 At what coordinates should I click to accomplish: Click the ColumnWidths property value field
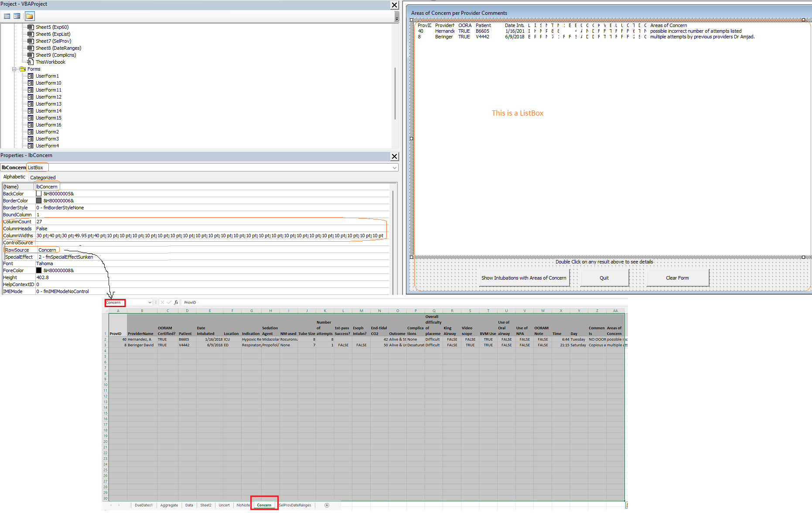coord(212,236)
